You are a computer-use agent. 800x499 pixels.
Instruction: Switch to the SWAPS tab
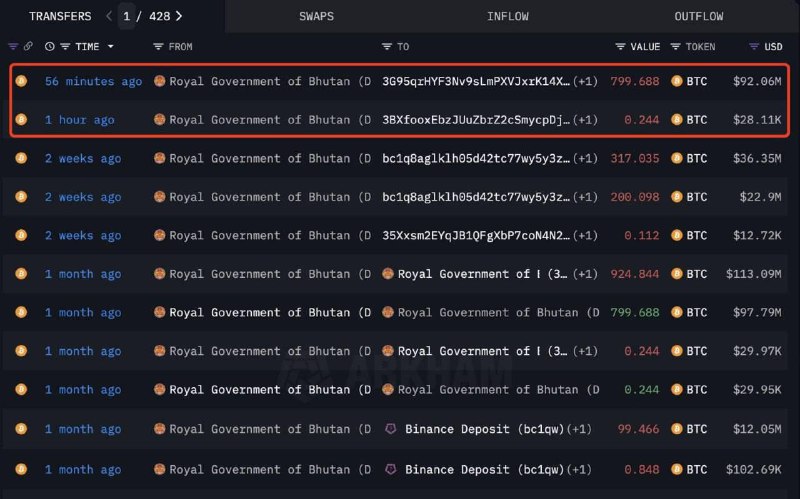click(x=316, y=16)
